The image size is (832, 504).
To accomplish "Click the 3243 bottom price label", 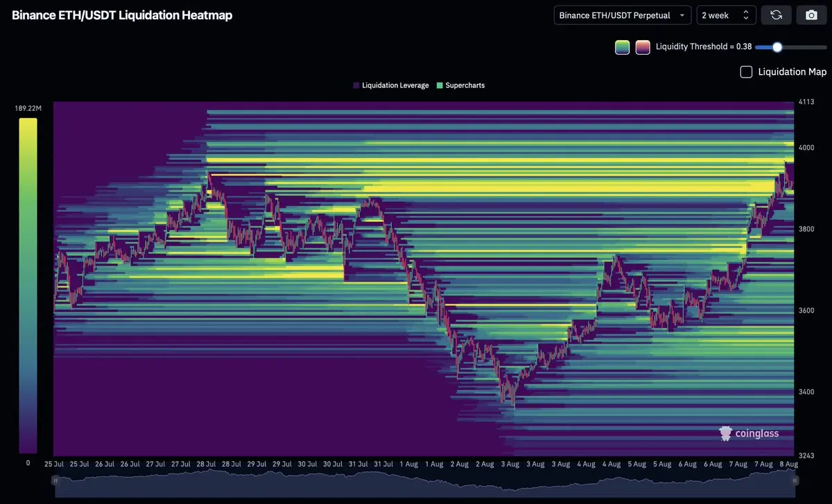I will pyautogui.click(x=806, y=455).
